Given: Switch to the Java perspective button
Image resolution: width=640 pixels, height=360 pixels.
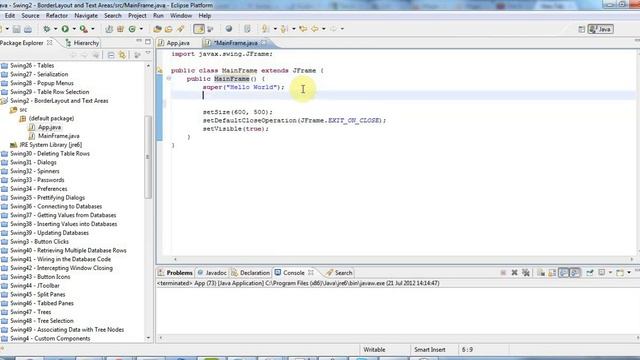Looking at the screenshot, I should (600, 29).
